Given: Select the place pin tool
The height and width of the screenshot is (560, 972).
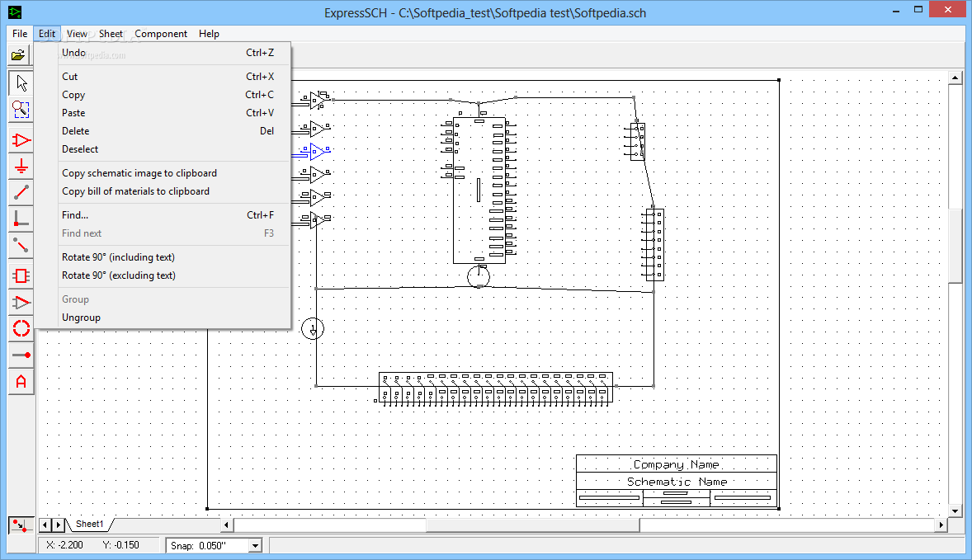Looking at the screenshot, I should click(x=21, y=355).
